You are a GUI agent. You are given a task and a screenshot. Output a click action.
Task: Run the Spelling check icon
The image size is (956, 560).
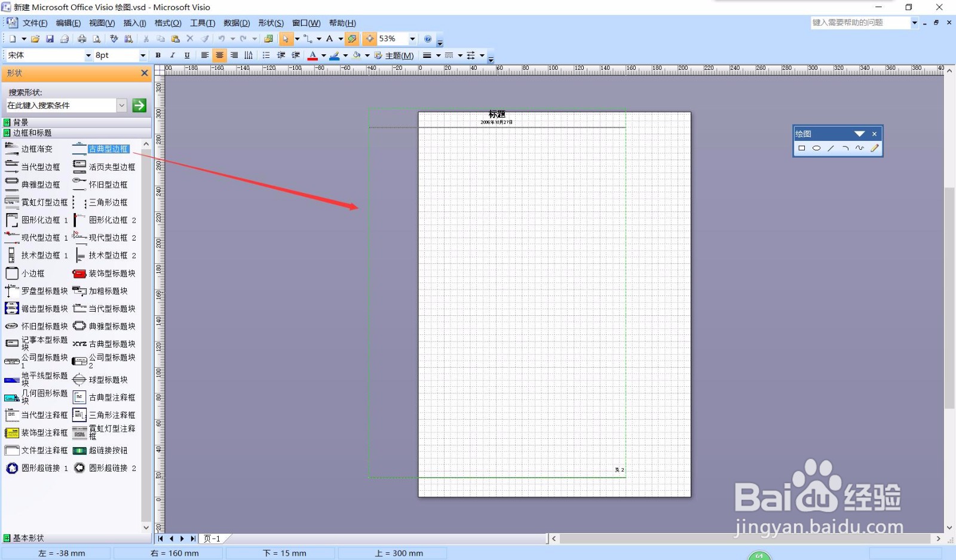[x=114, y=39]
